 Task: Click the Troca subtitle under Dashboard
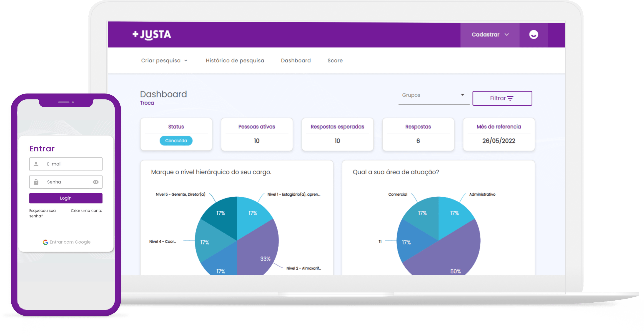(147, 103)
